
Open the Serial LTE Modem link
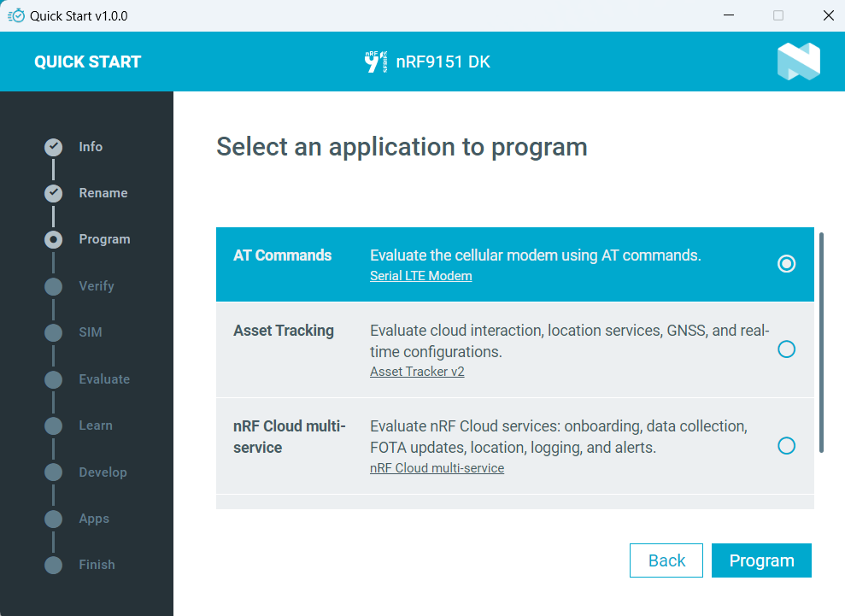pyautogui.click(x=421, y=276)
